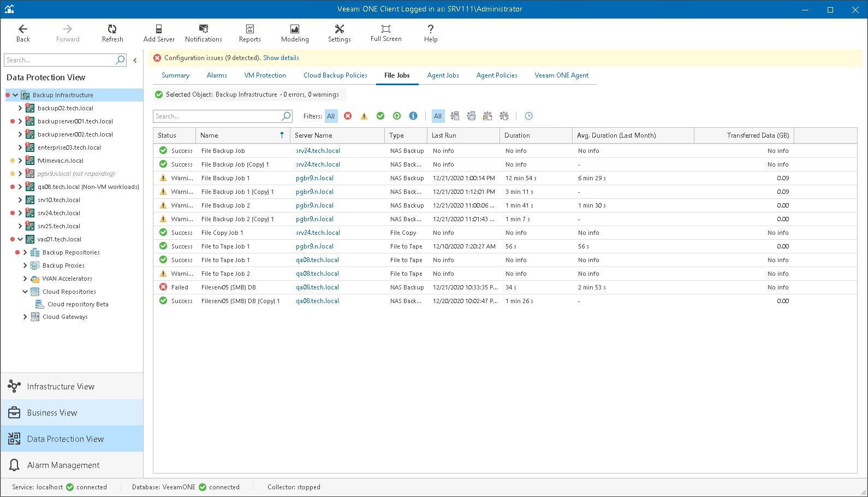
Task: Collapse the left navigation pane arrow
Action: coord(135,60)
